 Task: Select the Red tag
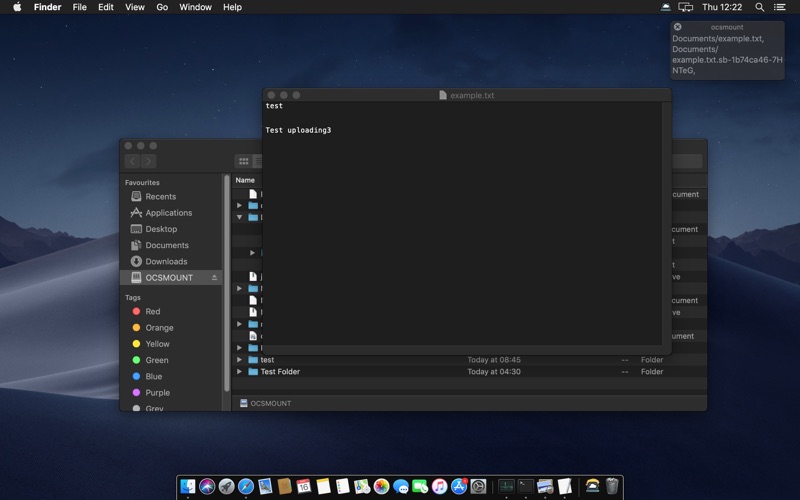point(152,311)
